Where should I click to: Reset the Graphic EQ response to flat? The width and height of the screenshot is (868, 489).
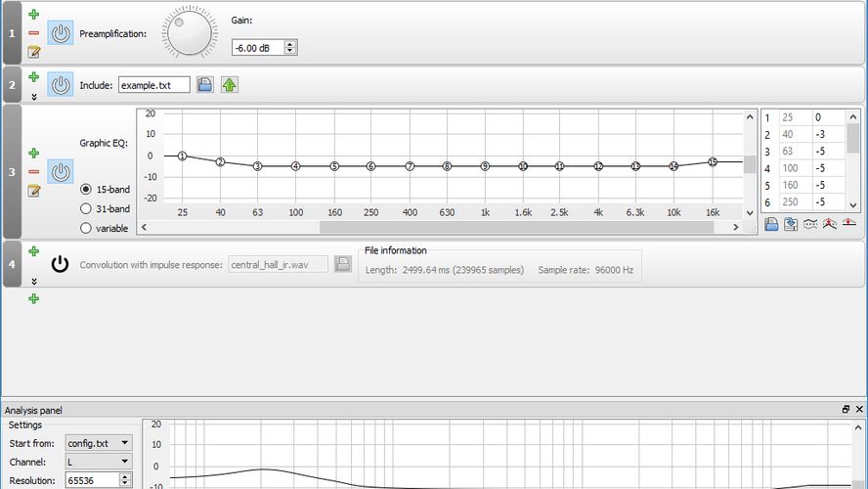(x=849, y=223)
